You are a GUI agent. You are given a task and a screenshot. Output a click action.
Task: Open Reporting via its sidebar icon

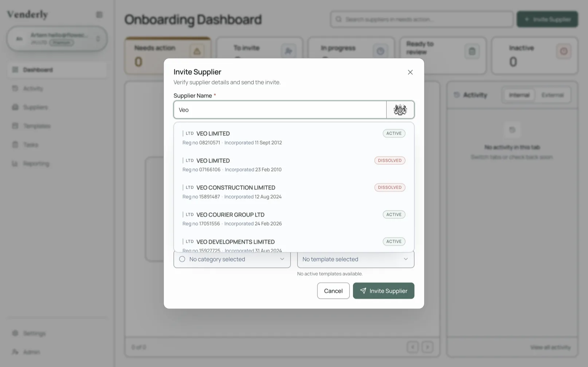coord(15,163)
